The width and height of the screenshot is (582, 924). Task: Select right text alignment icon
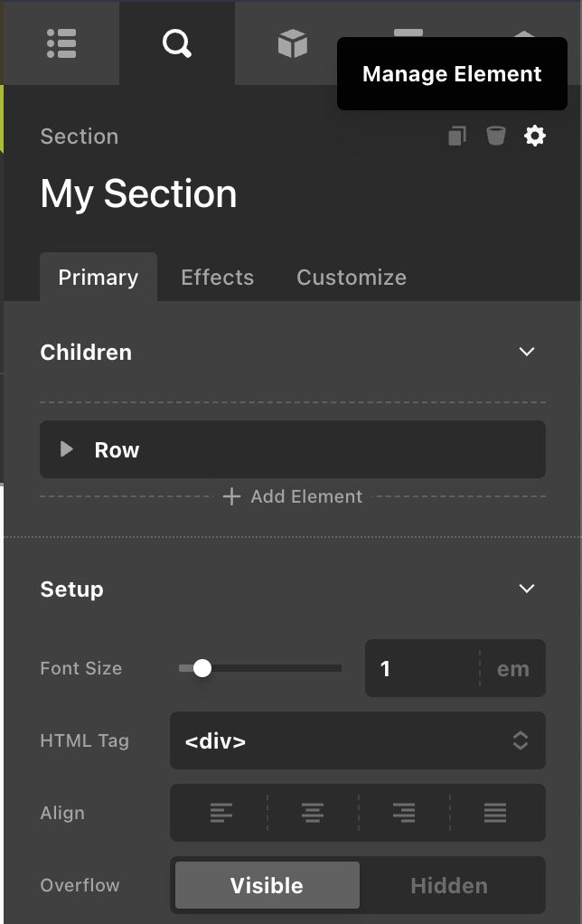pos(404,813)
